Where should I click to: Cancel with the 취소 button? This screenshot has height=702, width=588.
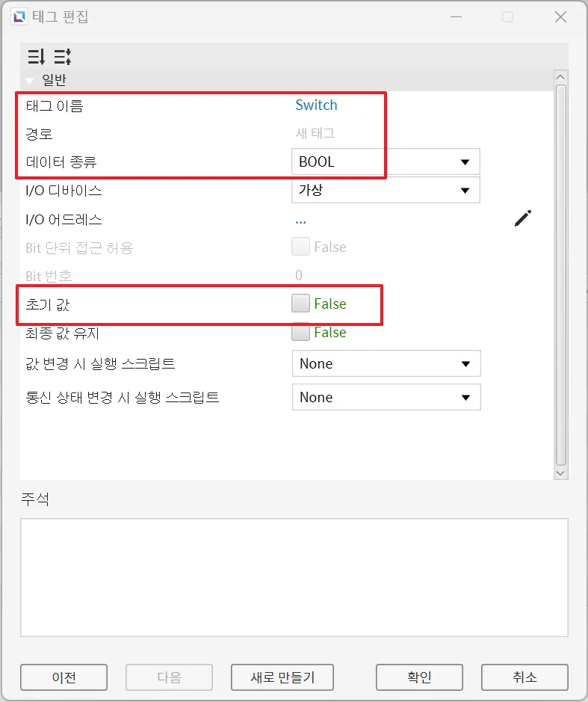click(524, 677)
